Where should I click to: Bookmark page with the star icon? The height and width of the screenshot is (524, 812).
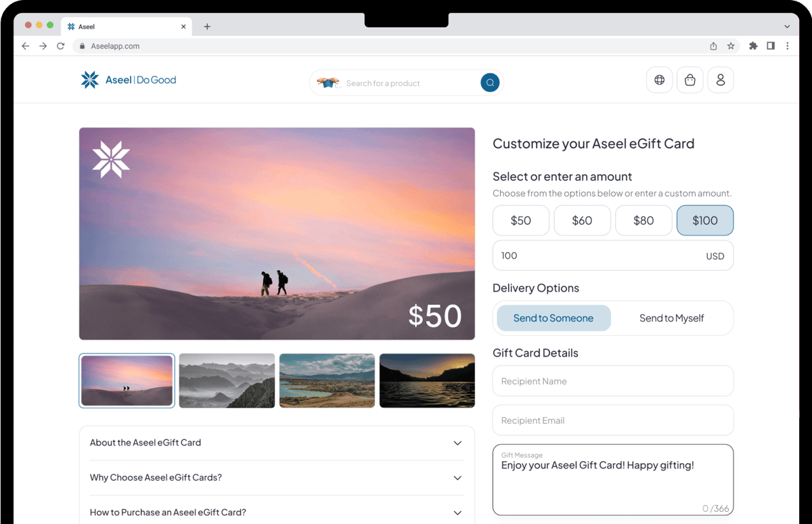pos(731,46)
